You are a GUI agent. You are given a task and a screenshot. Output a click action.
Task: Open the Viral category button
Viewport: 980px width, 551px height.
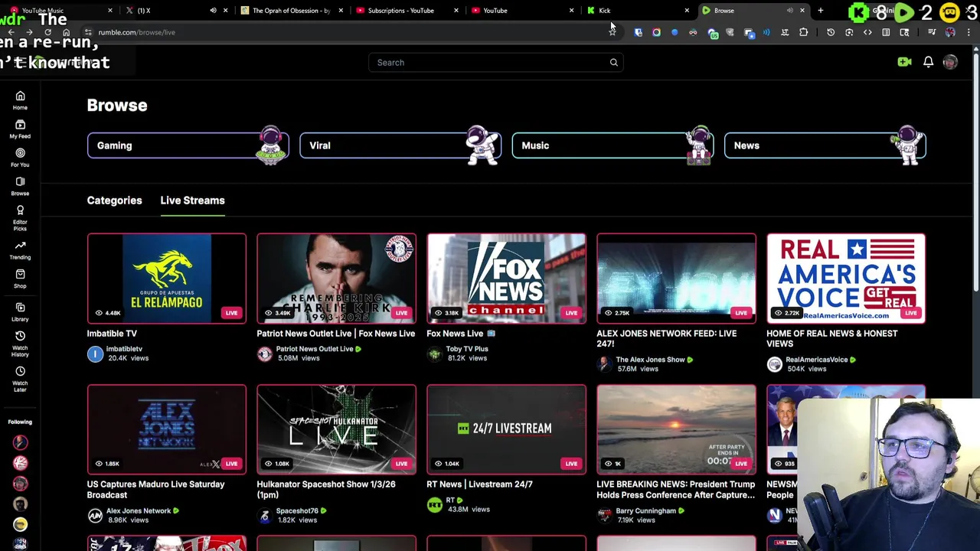[x=400, y=145]
